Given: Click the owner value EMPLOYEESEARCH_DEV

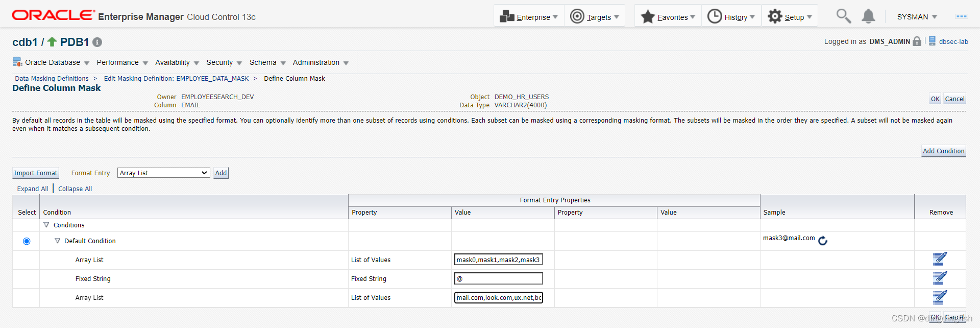Looking at the screenshot, I should (217, 97).
